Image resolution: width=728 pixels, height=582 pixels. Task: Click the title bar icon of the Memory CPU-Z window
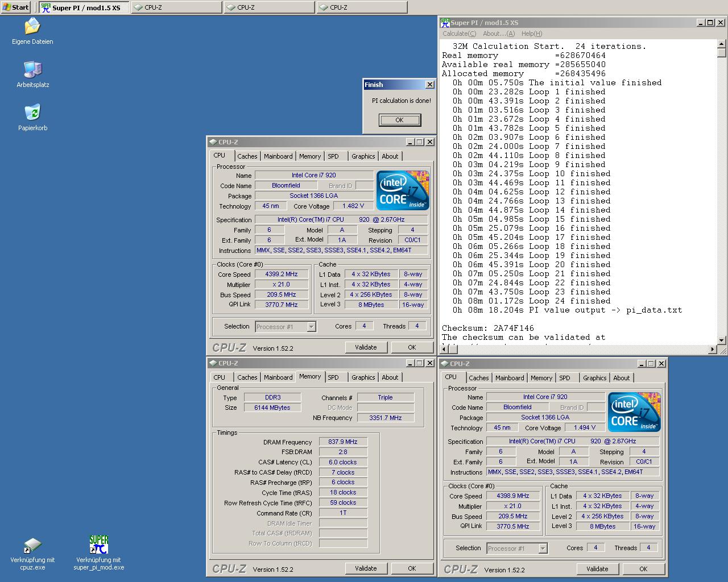(x=213, y=363)
